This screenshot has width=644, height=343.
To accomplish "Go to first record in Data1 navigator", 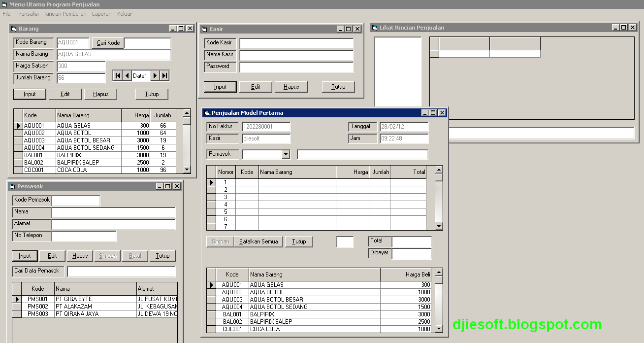I will (118, 75).
